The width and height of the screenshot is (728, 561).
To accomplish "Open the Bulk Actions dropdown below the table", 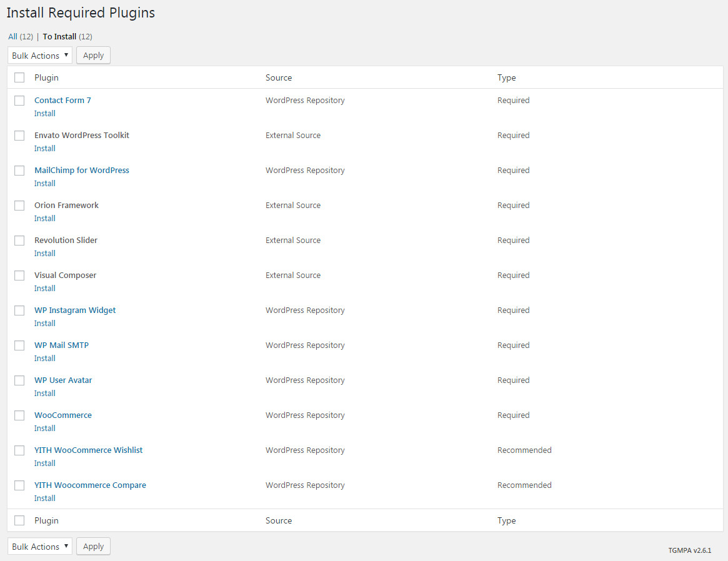I will (40, 546).
